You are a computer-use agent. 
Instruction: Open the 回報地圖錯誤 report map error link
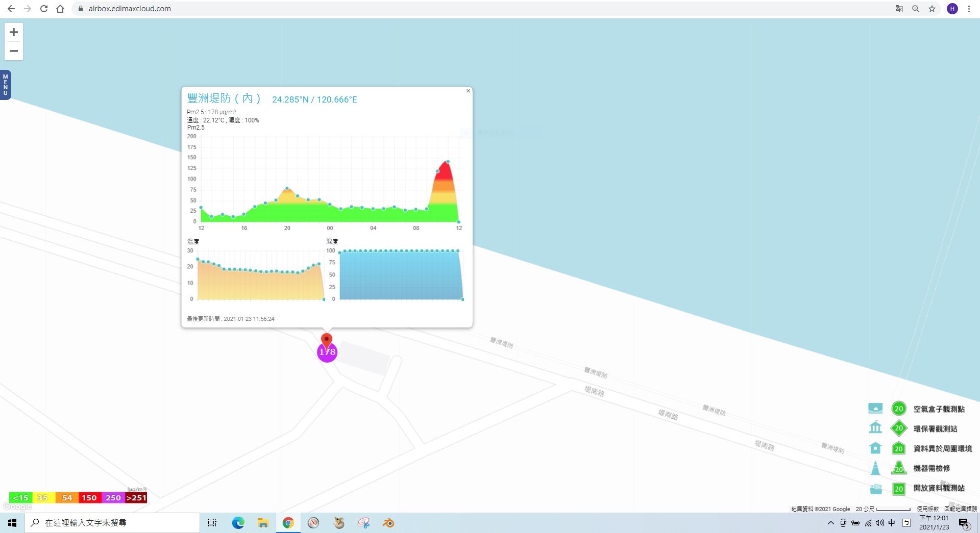[960, 509]
